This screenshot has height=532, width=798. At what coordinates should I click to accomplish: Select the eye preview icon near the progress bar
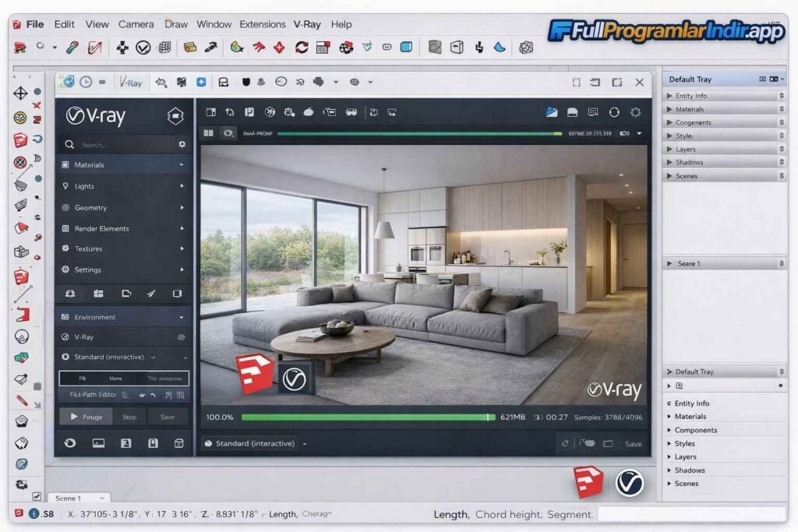228,133
